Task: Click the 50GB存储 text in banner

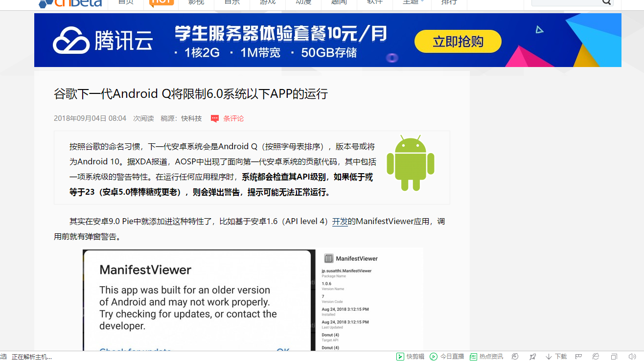Action: pos(329,53)
